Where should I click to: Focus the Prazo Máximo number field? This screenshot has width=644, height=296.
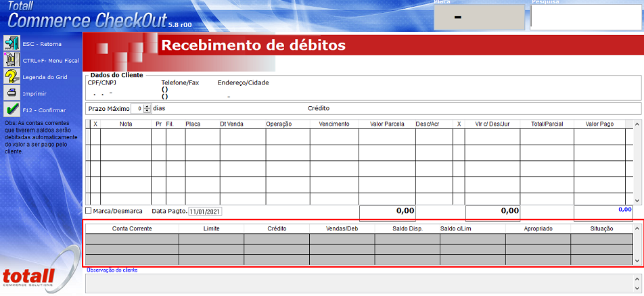coord(137,109)
